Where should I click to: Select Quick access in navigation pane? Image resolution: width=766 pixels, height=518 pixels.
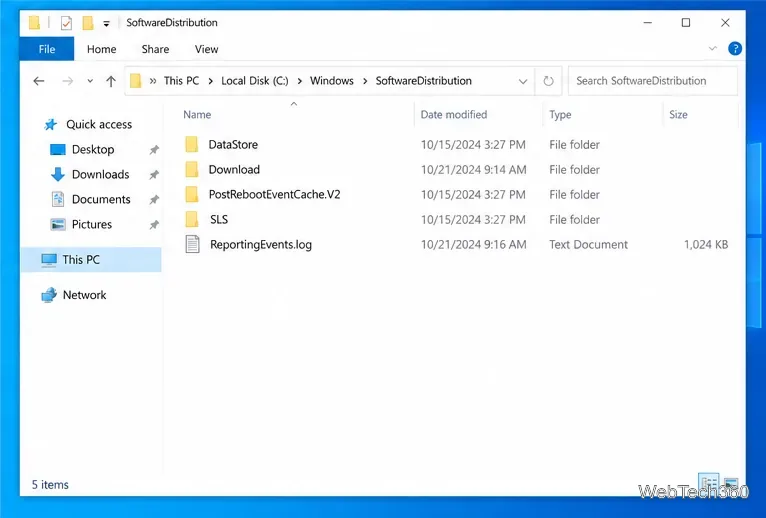click(x=99, y=124)
